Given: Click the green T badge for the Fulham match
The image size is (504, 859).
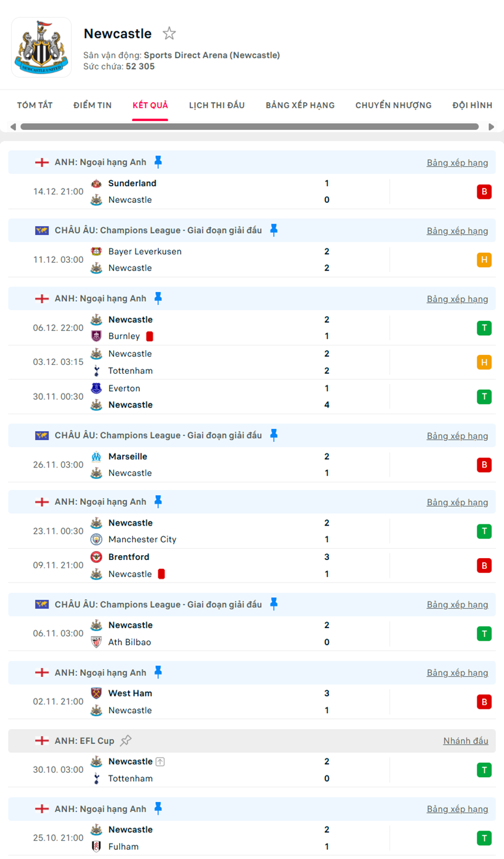Looking at the screenshot, I should (484, 838).
